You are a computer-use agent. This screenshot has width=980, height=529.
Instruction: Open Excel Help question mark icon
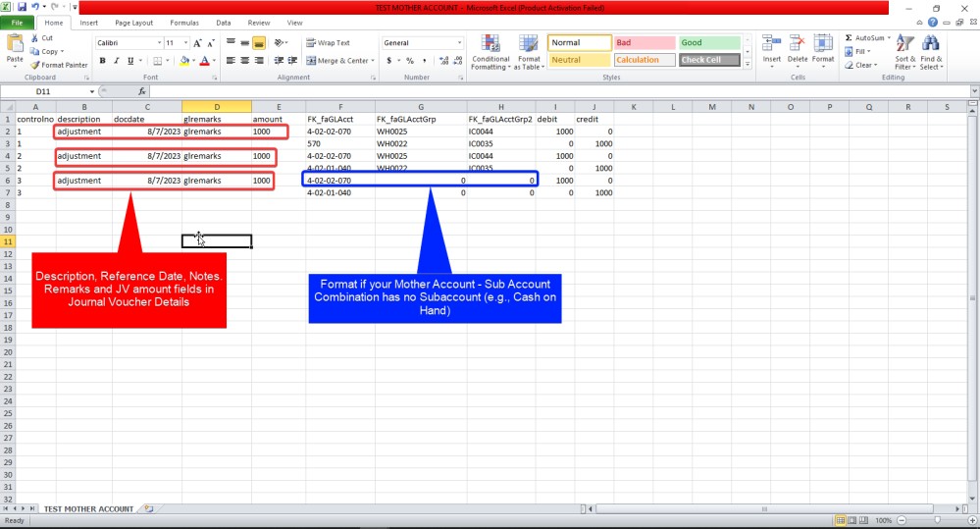[x=934, y=23]
